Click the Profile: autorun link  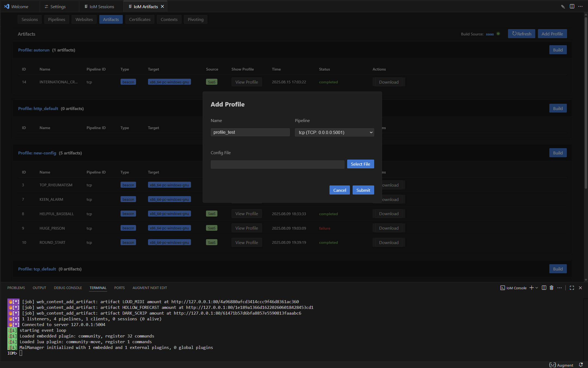click(34, 50)
